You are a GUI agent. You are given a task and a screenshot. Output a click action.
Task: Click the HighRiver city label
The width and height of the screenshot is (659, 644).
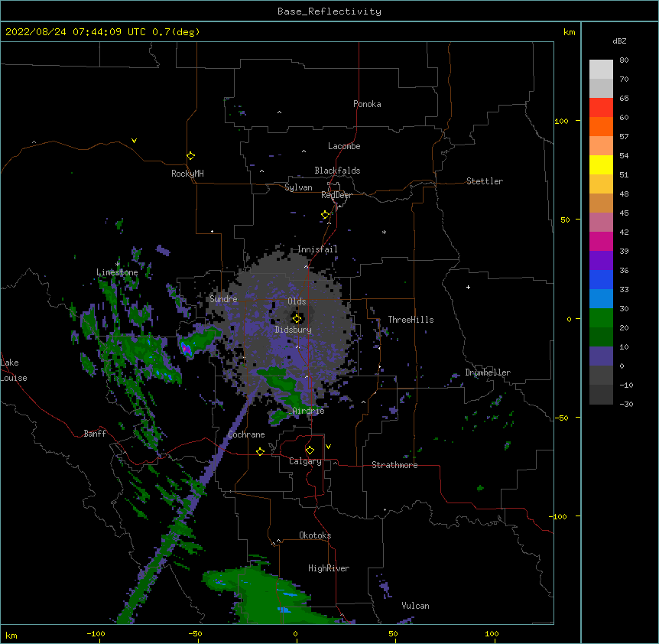click(x=329, y=568)
